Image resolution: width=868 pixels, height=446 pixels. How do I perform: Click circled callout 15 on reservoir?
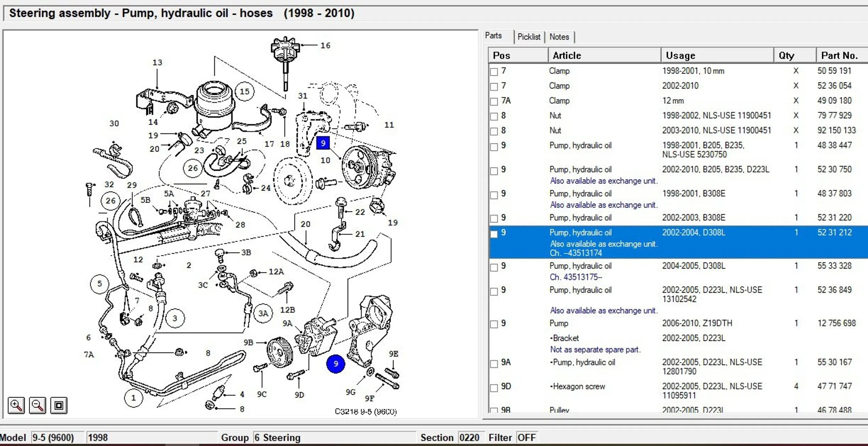pos(244,92)
